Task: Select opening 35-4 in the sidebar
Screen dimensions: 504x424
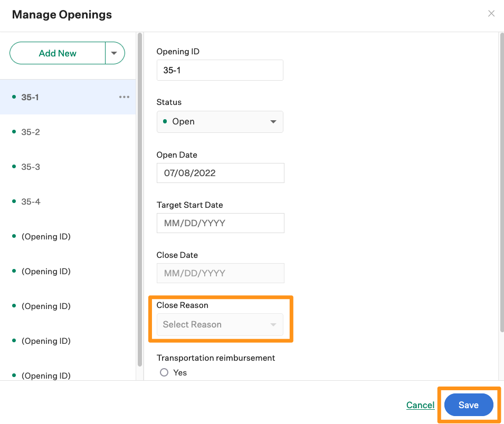Action: coord(30,201)
